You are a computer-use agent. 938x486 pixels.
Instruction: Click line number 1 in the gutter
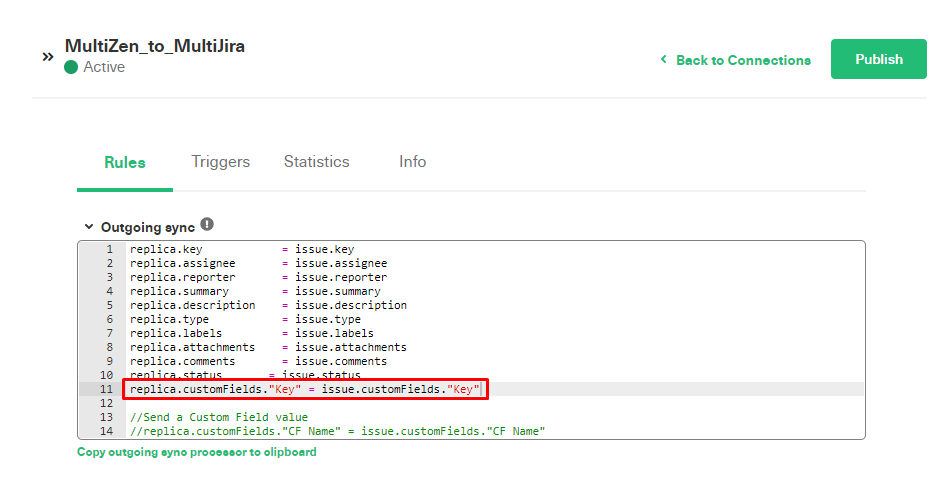pyautogui.click(x=109, y=249)
